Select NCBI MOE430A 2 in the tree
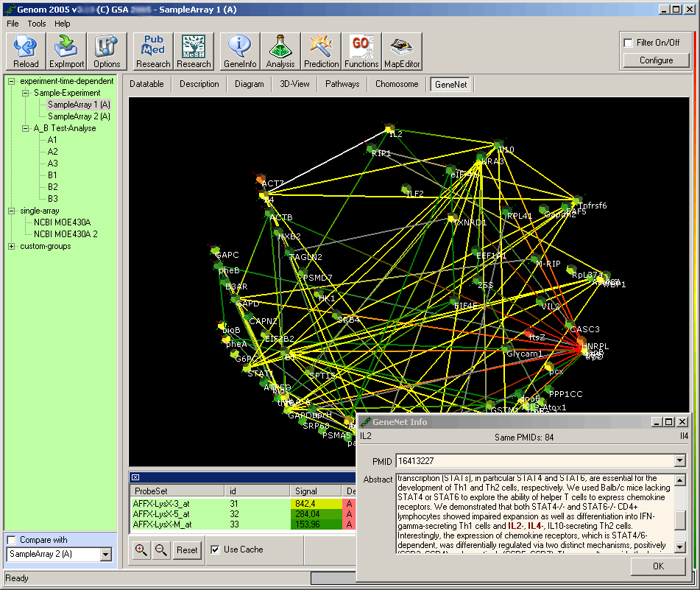 click(66, 234)
